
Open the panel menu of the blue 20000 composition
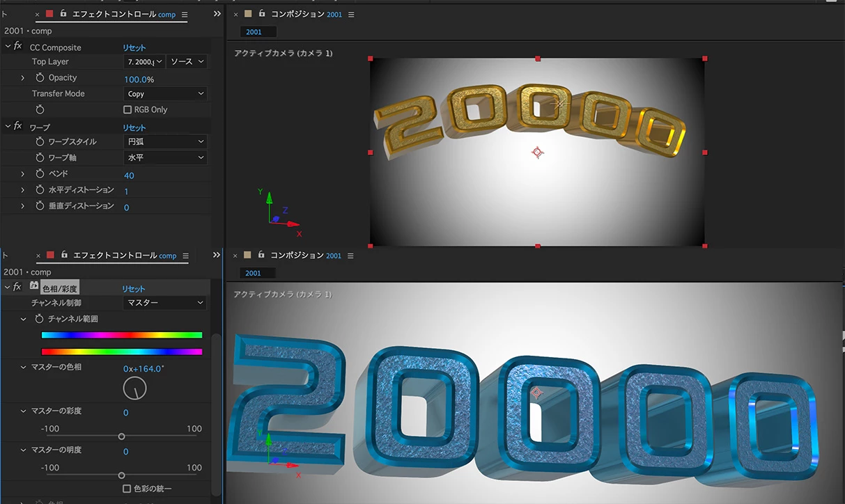pos(350,255)
